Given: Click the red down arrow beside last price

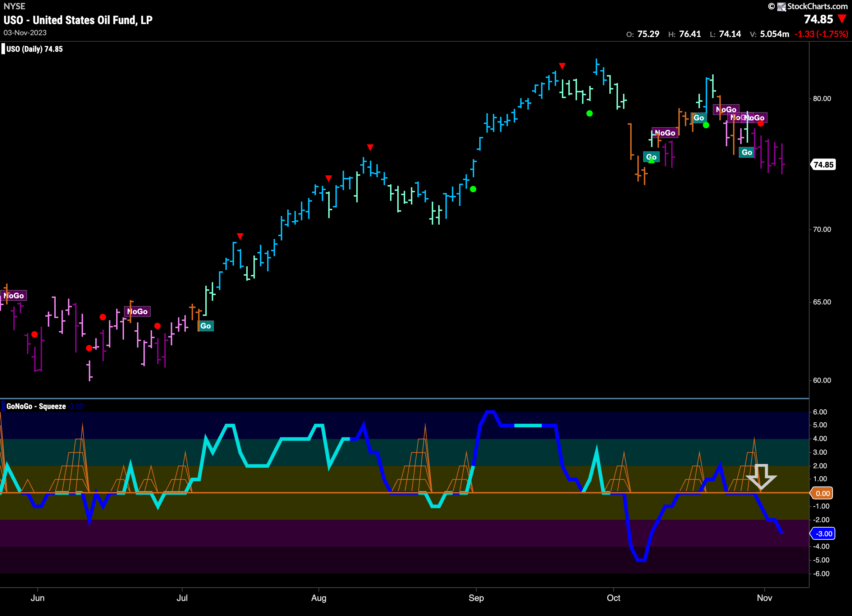Looking at the screenshot, I should click(842, 19).
